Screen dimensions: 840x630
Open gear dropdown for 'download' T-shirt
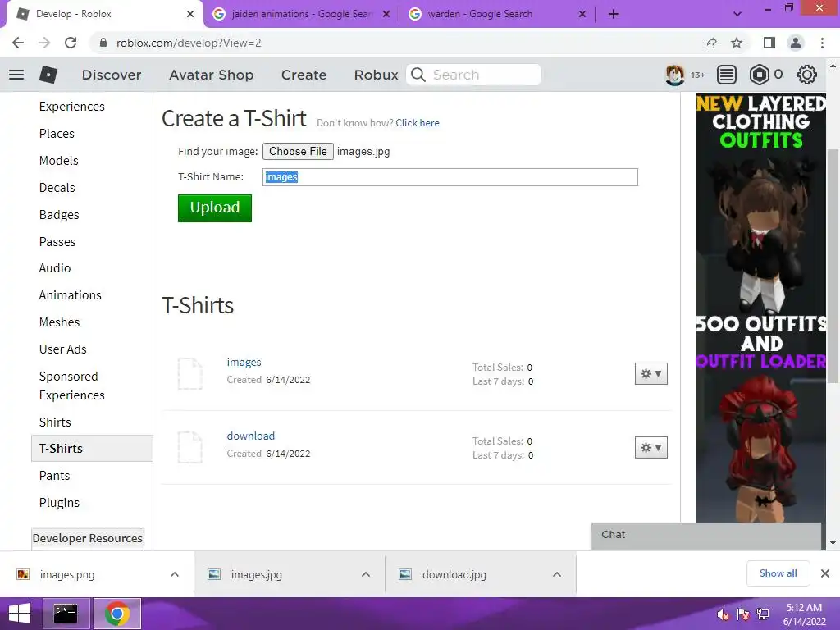(x=651, y=447)
